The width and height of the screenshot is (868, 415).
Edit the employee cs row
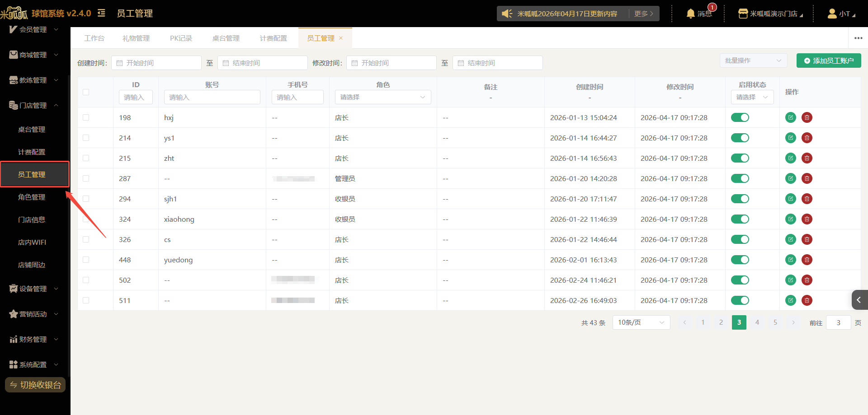791,239
